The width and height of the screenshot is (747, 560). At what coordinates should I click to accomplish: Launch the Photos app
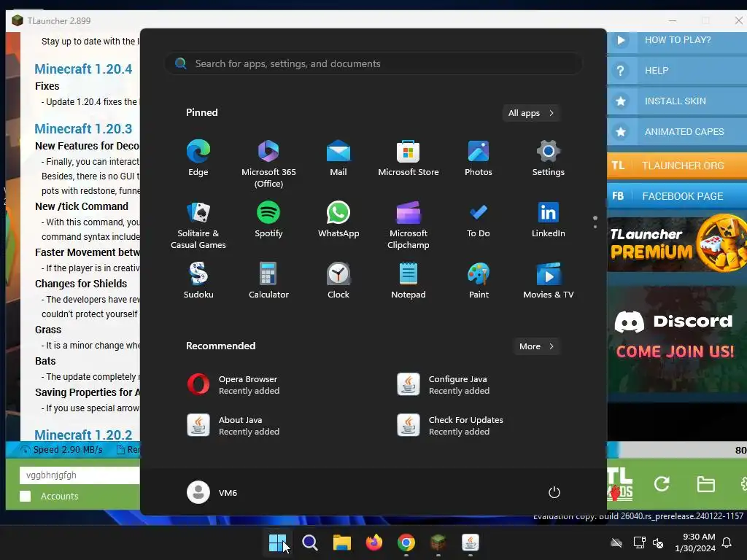tap(479, 158)
